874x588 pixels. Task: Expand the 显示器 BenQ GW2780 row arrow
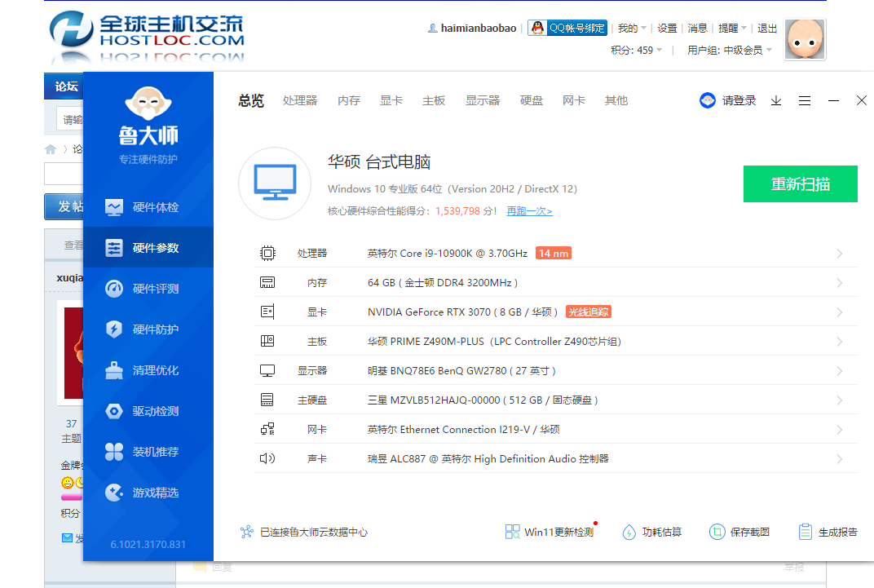[840, 371]
